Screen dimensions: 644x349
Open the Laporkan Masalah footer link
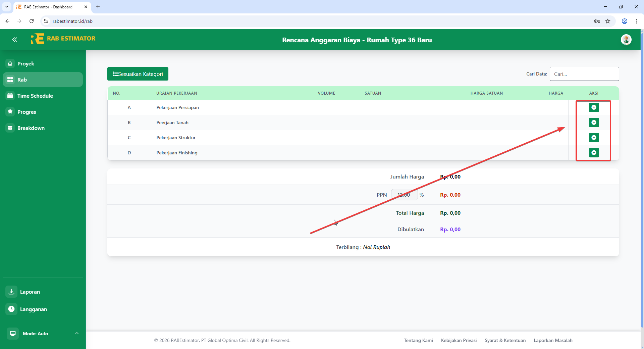pyautogui.click(x=553, y=340)
